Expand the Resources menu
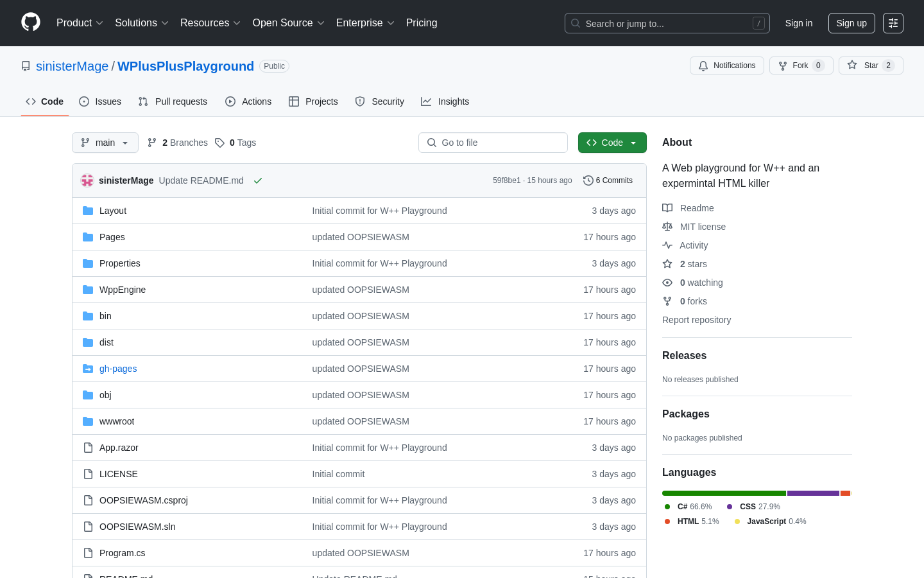 [210, 23]
